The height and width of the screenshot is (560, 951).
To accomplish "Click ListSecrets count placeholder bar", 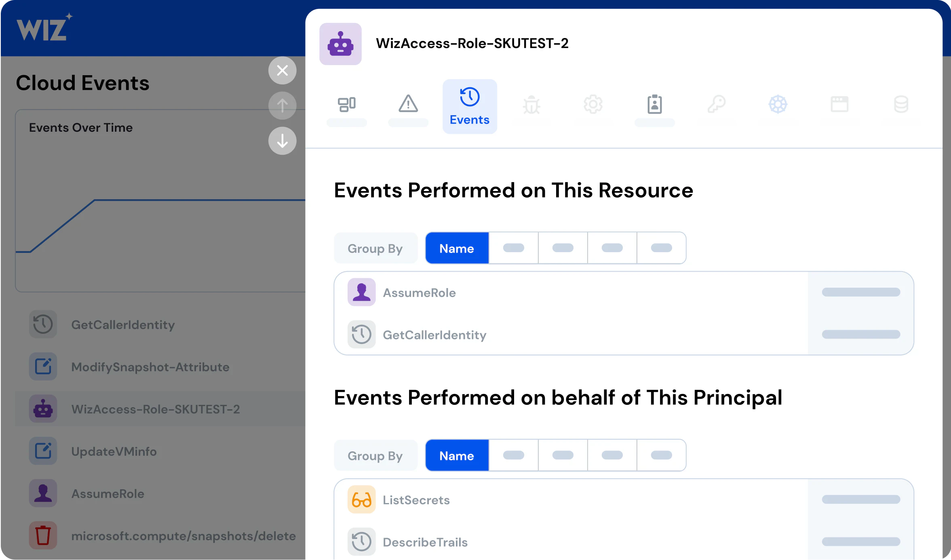I will 861,500.
